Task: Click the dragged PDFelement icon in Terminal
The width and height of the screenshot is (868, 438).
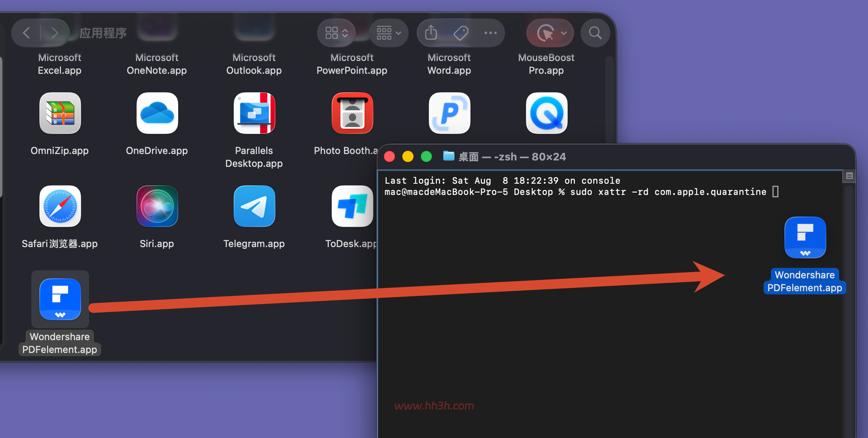Action: click(x=805, y=237)
